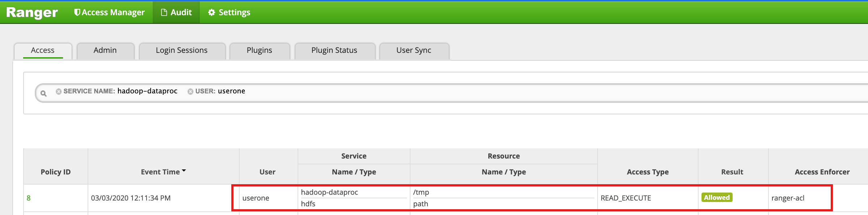
Task: Click the Settings gear icon
Action: [x=211, y=12]
